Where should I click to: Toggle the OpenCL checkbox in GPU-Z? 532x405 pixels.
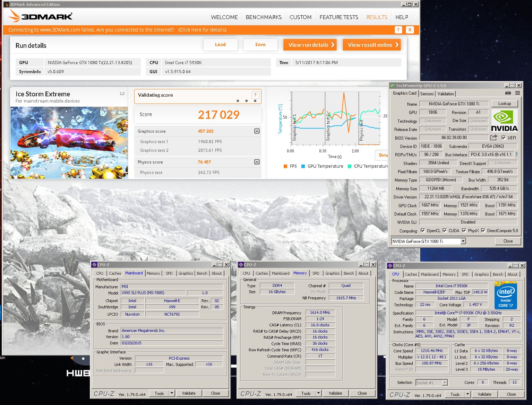[x=423, y=231]
